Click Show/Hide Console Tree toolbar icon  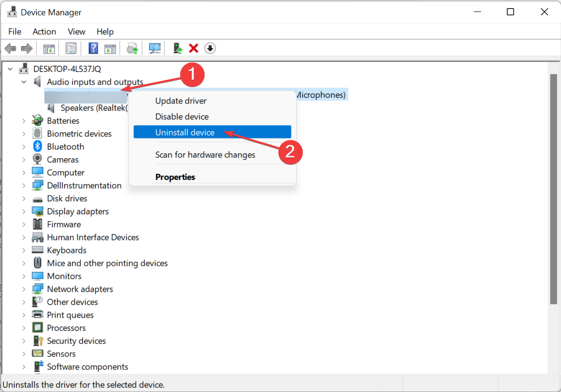point(49,48)
